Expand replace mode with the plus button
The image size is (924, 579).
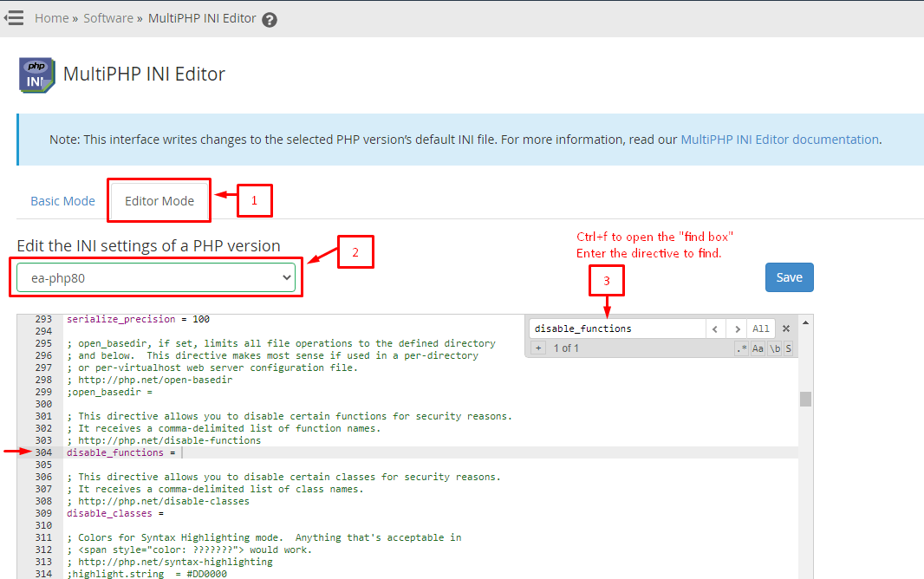click(538, 348)
